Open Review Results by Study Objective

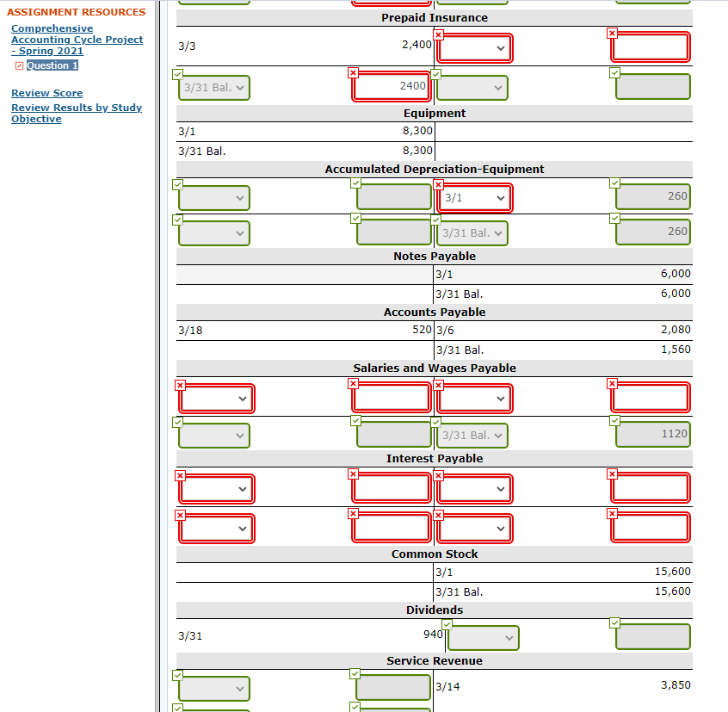pos(77,113)
